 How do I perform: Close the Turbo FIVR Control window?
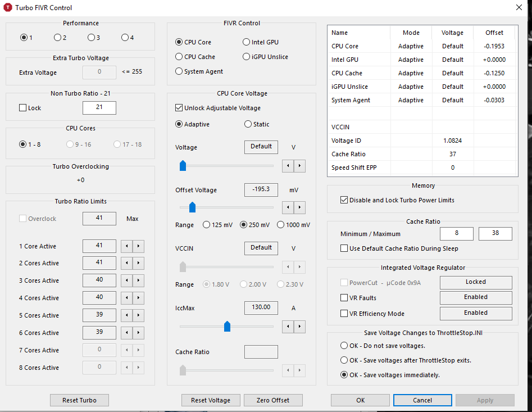click(519, 7)
